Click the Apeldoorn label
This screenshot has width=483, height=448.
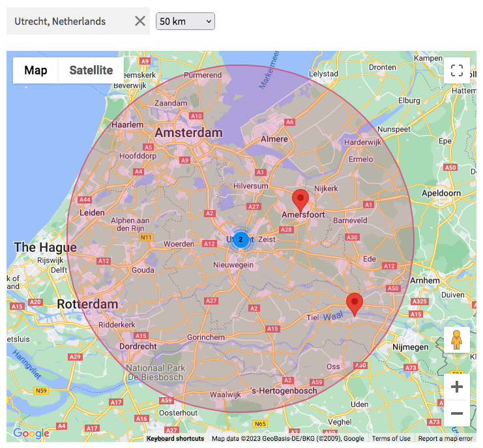coord(441,193)
